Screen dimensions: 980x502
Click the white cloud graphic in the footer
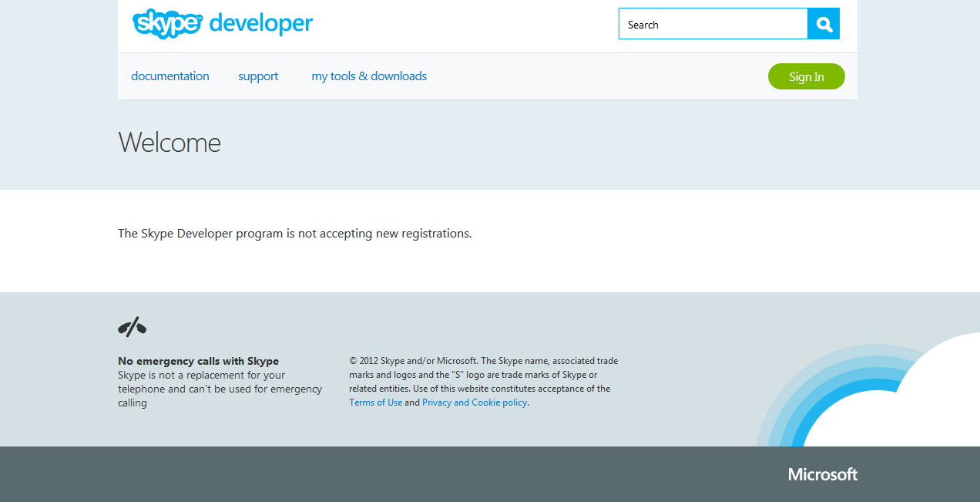coord(909,409)
